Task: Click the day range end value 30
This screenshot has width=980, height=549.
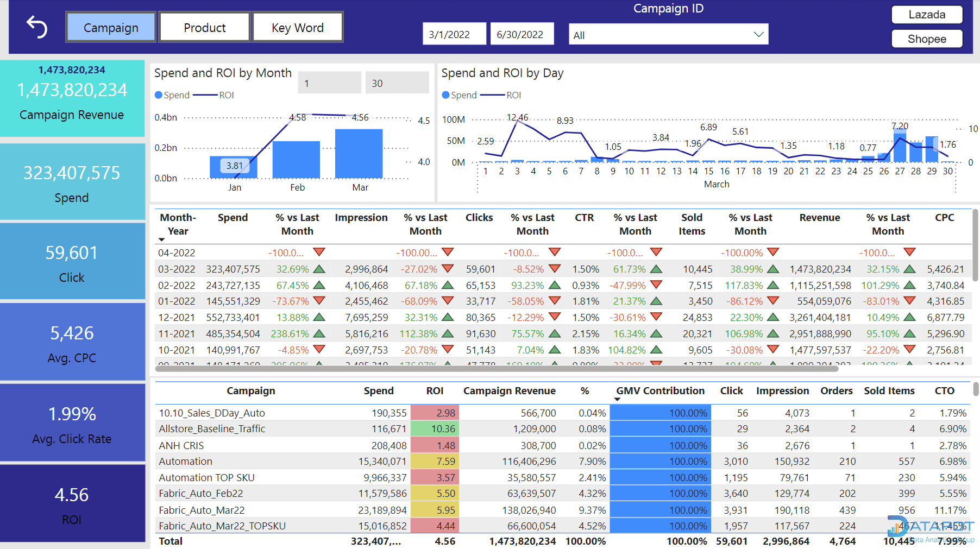Action: point(397,83)
